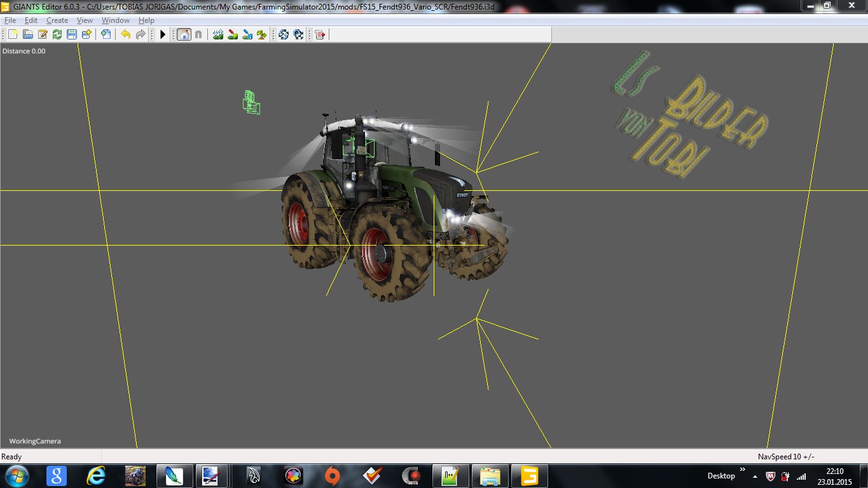The width and height of the screenshot is (868, 488).
Task: Open the tractor game icon in taskbar
Action: [x=135, y=475]
